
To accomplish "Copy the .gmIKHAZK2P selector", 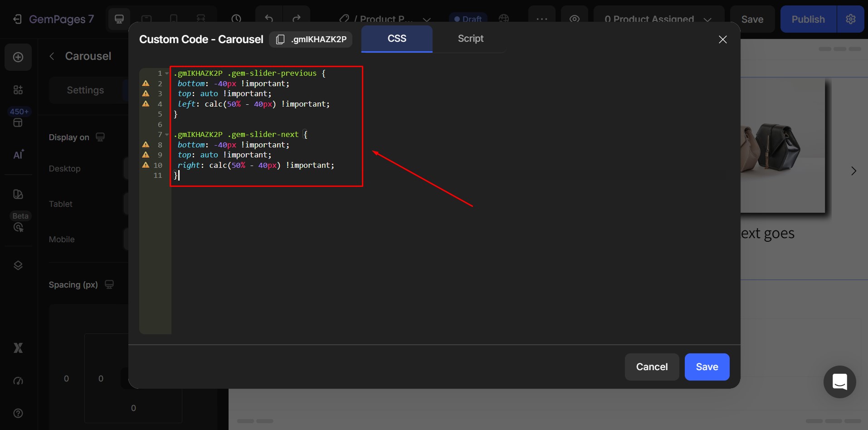I will (x=280, y=39).
